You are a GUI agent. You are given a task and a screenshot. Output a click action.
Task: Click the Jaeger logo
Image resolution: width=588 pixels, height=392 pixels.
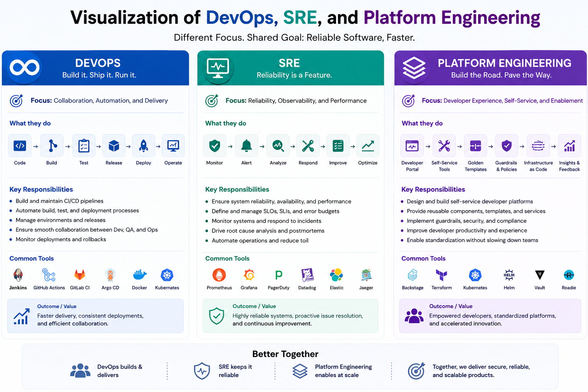click(366, 275)
